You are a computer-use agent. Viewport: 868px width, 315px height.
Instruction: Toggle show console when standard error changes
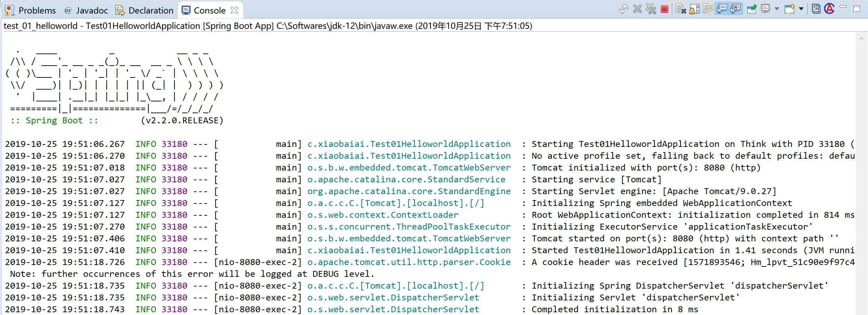(736, 9)
